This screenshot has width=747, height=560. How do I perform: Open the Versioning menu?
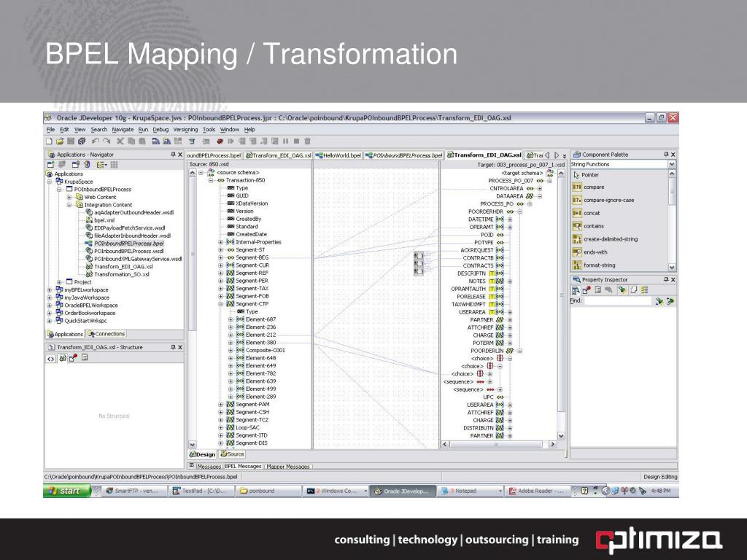click(x=185, y=130)
